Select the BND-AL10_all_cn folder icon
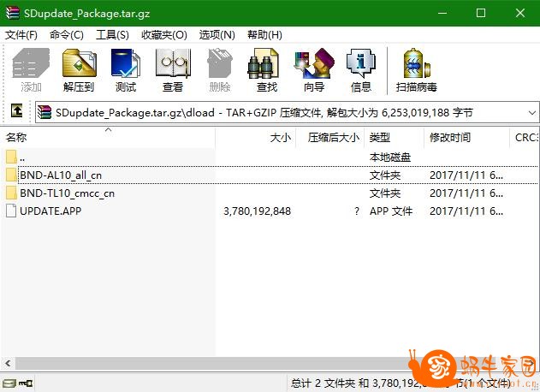 point(11,175)
